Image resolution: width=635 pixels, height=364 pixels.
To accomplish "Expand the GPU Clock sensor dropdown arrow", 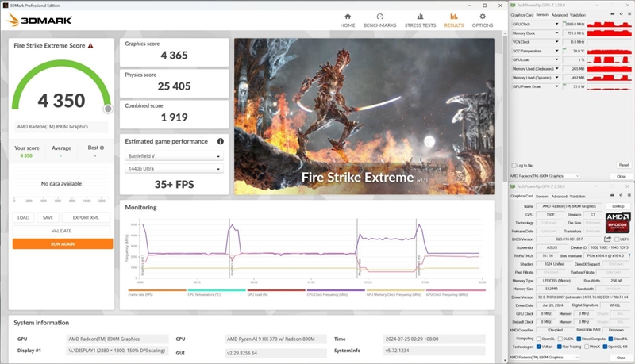I will [557, 24].
